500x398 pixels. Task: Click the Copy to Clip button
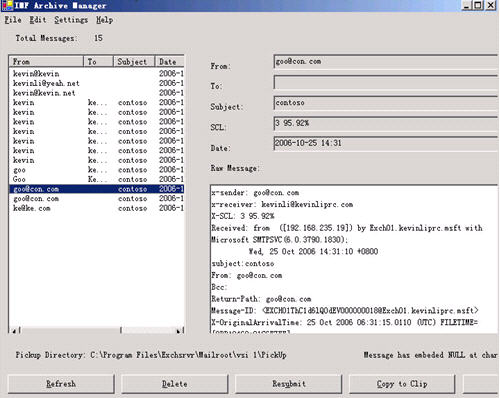(402, 384)
